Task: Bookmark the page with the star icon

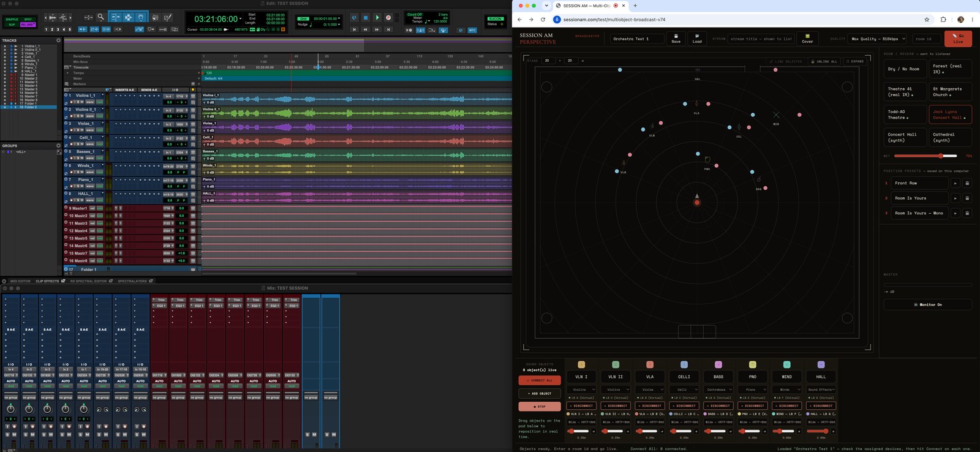Action: (x=927, y=20)
